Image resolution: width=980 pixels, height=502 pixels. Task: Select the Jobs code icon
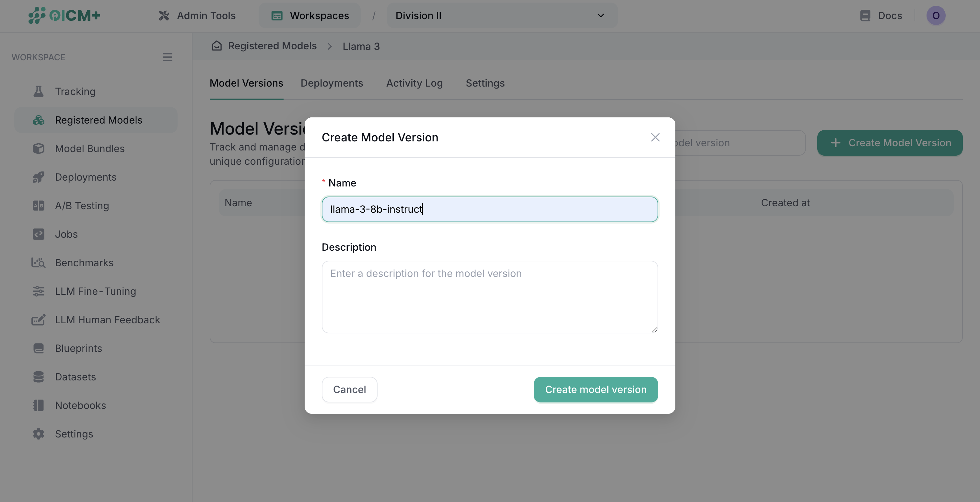tap(39, 234)
